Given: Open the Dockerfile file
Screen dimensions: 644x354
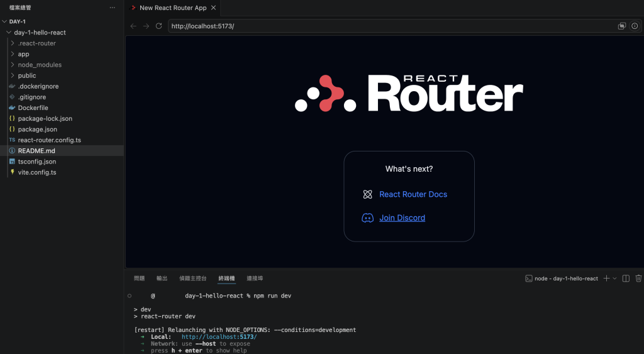Looking at the screenshot, I should click(33, 108).
